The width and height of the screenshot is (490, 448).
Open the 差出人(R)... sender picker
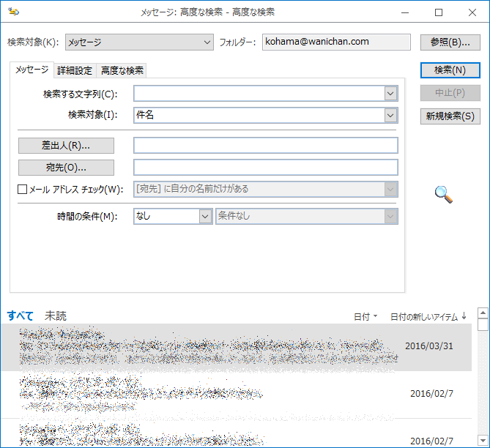(x=66, y=145)
